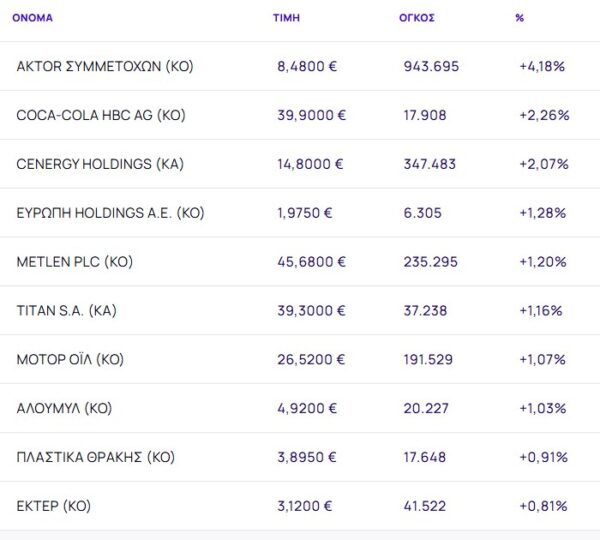
Task: Open METLEN PLC (ΚΟ) stock
Action: pos(75,262)
